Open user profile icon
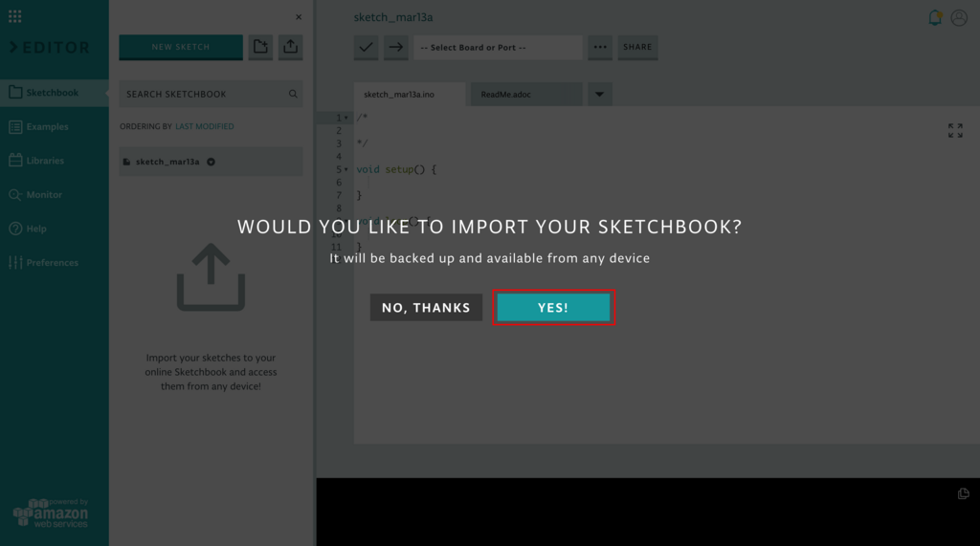Screen dimensions: 980x546 coord(959,17)
